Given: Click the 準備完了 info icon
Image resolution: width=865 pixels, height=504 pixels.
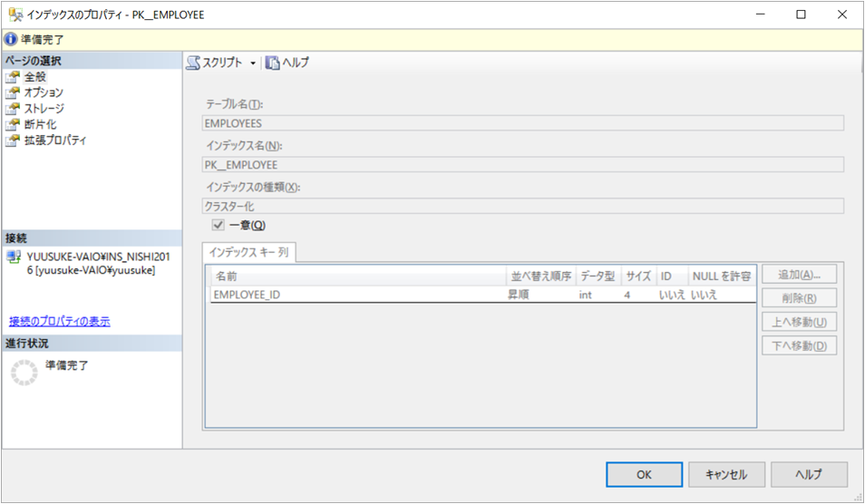Looking at the screenshot, I should 11,39.
